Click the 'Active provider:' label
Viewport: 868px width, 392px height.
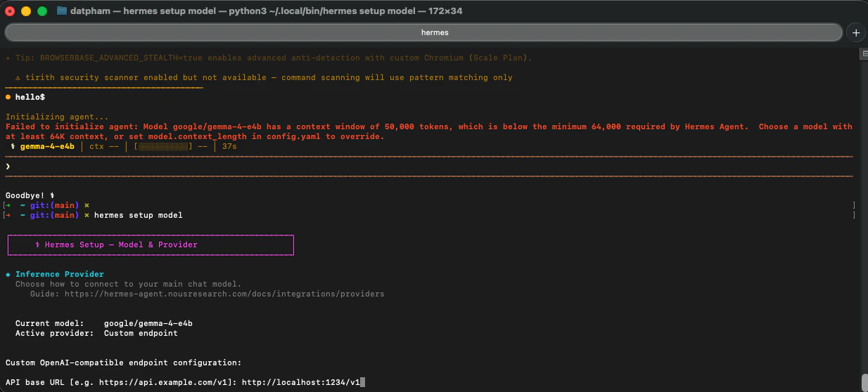point(55,333)
